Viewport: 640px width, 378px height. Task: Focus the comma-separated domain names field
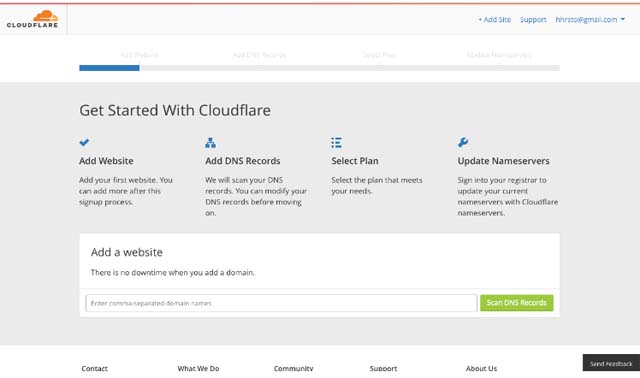pyautogui.click(x=281, y=303)
